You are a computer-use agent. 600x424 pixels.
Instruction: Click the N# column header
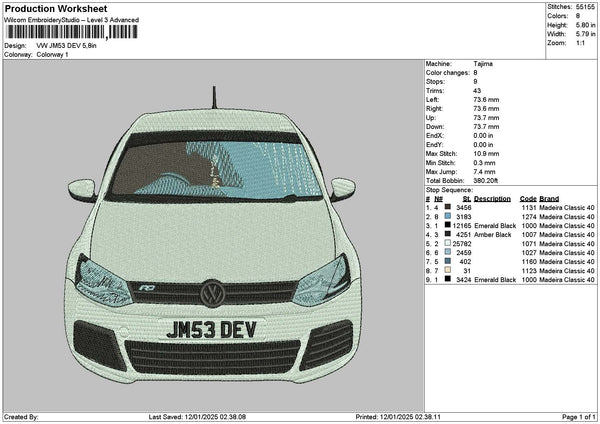pos(439,199)
